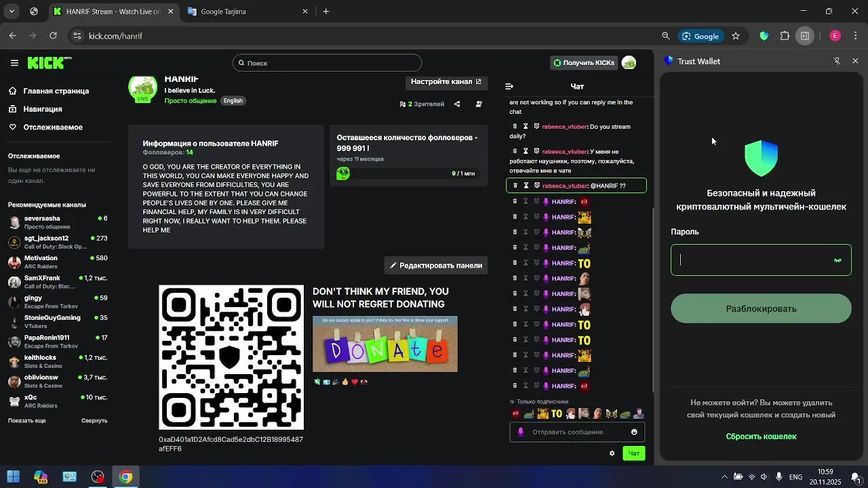The image size is (868, 488).
Task: Open the SamXFrank recommended channel
Action: pos(58,282)
